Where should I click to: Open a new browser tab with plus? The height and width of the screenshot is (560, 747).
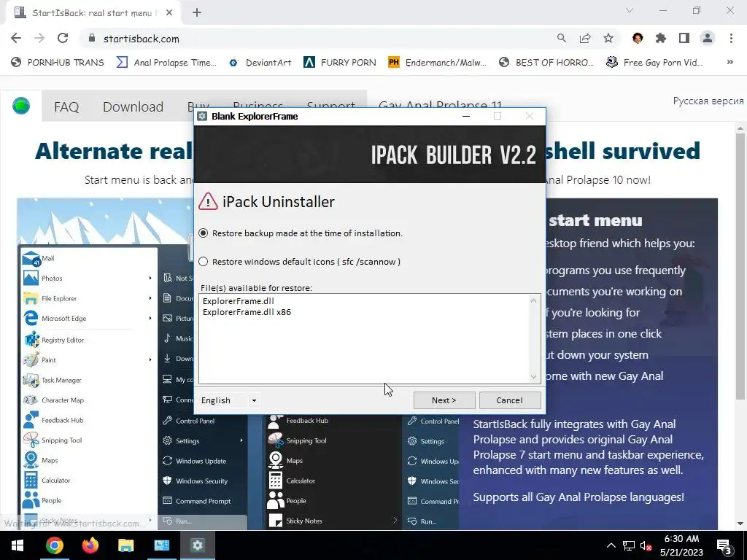197,13
